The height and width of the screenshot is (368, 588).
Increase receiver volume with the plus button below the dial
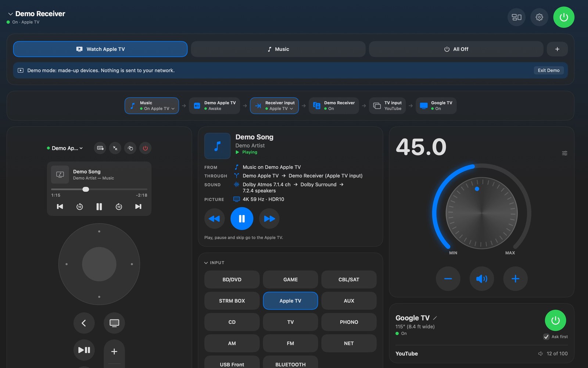(516, 279)
